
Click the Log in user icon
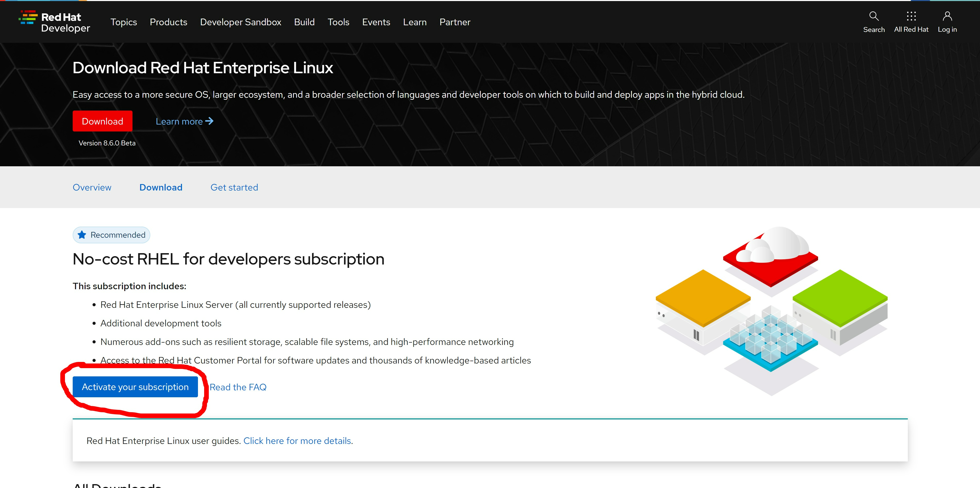[x=947, y=16]
